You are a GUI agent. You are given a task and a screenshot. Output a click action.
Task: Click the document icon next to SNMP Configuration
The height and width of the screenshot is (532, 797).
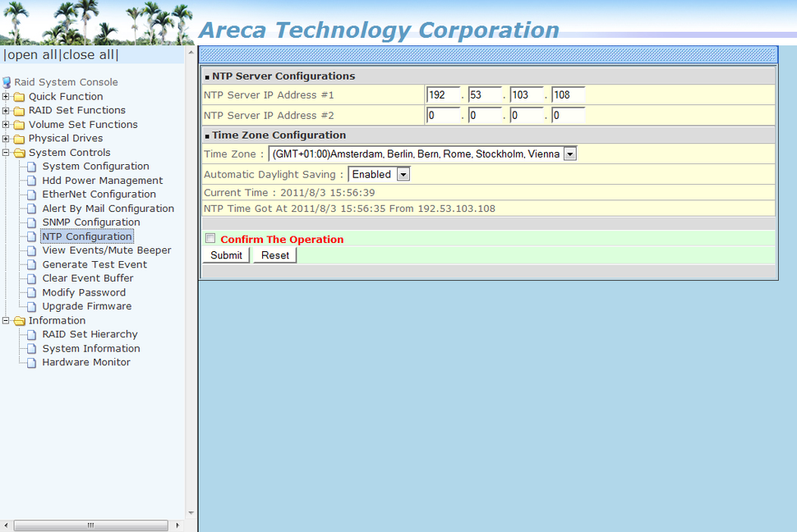[x=31, y=222]
